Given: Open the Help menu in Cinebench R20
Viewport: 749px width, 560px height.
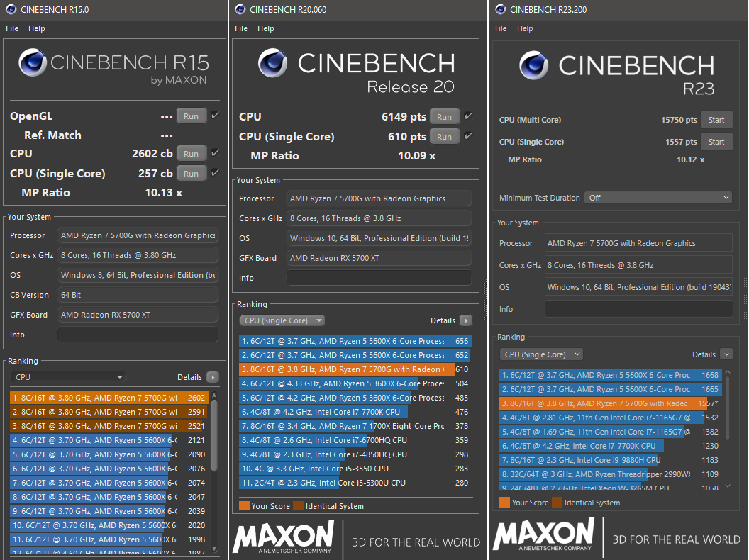Looking at the screenshot, I should click(266, 28).
